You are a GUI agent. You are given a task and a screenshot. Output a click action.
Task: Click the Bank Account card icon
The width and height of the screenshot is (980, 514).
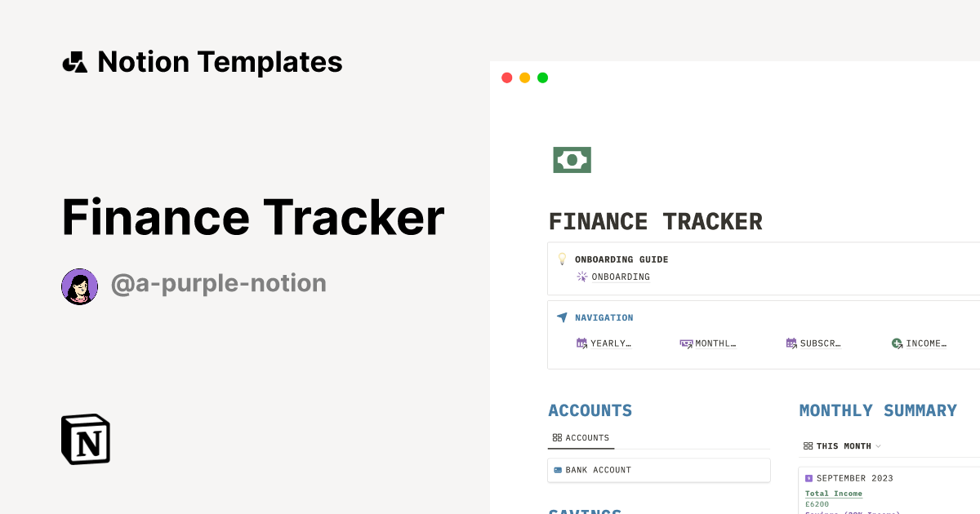click(558, 470)
